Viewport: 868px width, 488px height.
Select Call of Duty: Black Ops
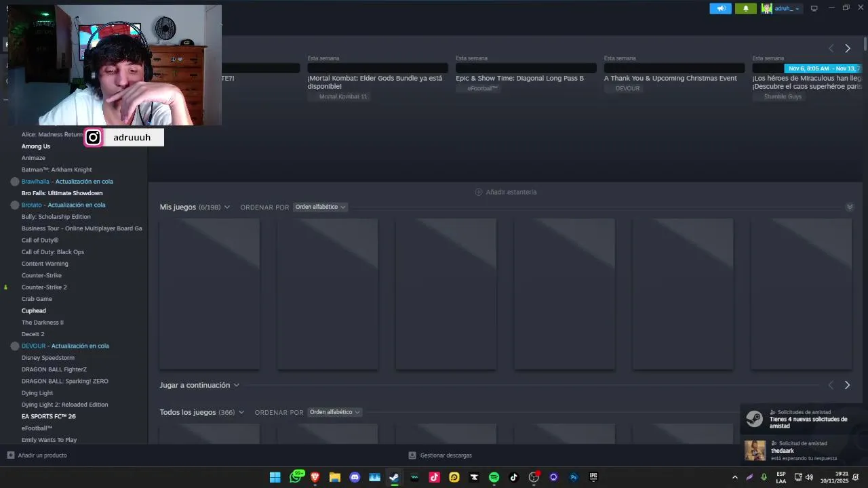[53, 252]
